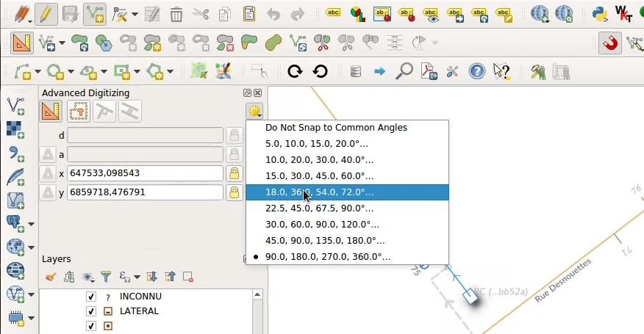Toggle the INCONNU layer checkbox

(x=91, y=297)
